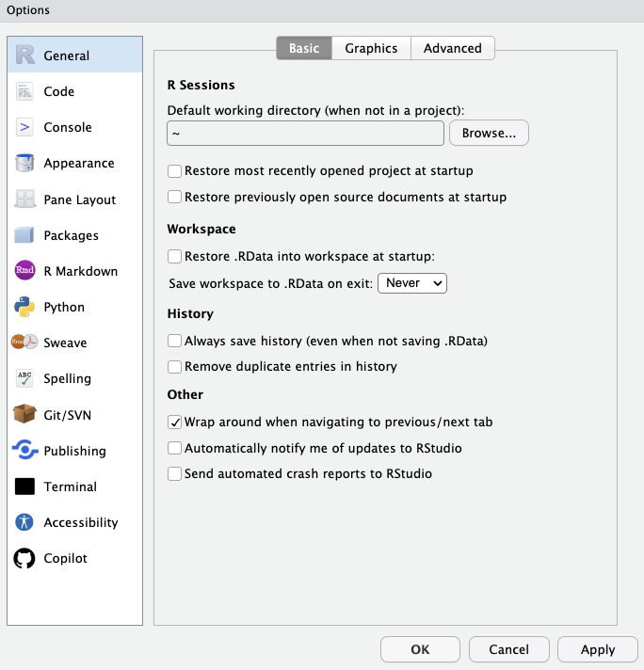Switch to the Graphics tab
Screen dimensions: 644x670
pos(371,48)
